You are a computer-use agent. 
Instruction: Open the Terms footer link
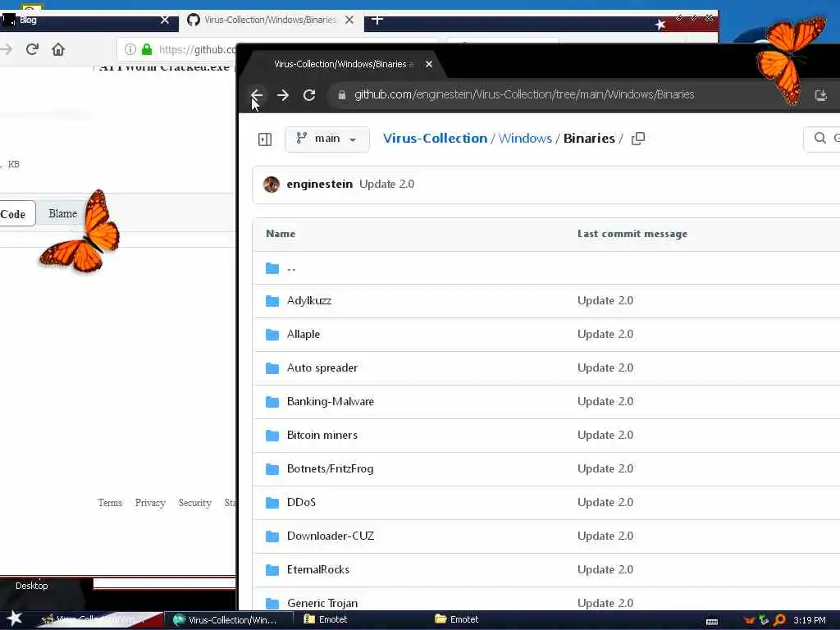point(110,503)
